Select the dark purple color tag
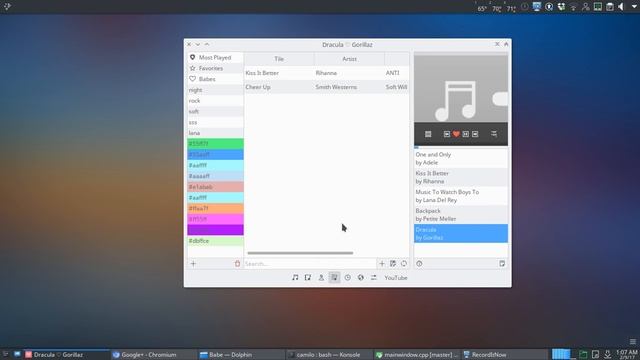Viewport: 640px width, 360px height. click(x=216, y=230)
